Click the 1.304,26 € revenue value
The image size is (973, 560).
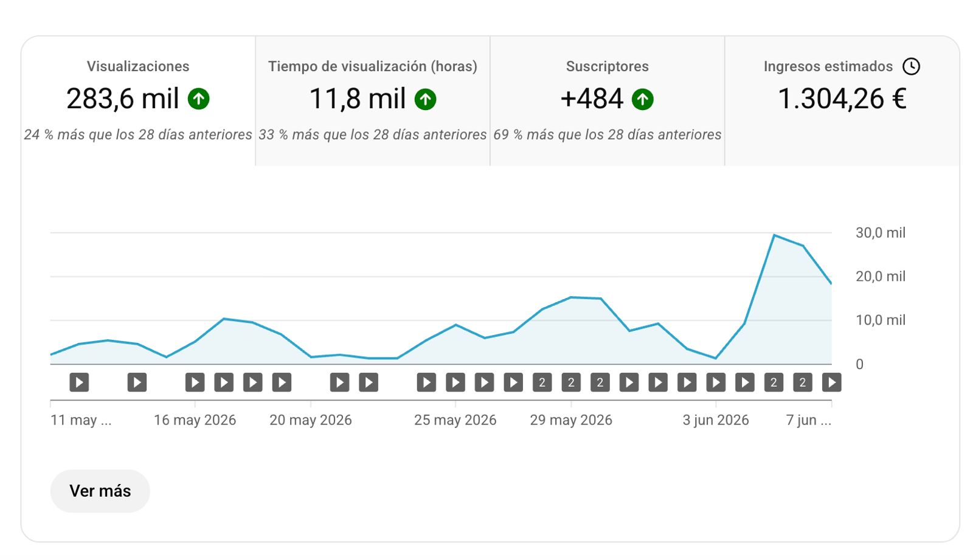click(x=842, y=99)
